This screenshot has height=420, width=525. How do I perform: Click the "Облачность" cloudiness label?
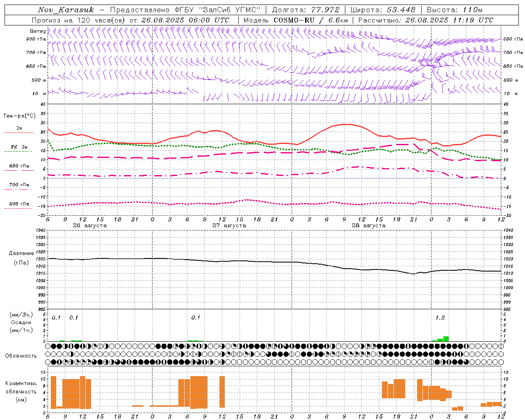[x=21, y=356]
